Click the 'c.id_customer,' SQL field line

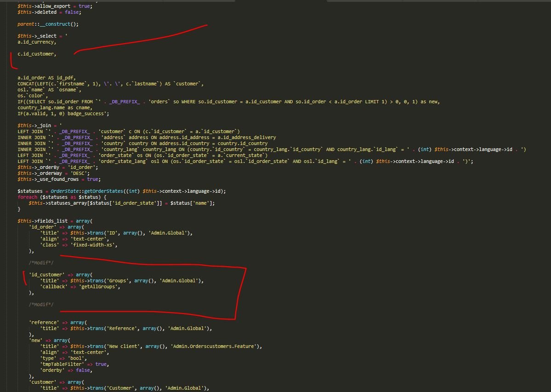tap(37, 54)
